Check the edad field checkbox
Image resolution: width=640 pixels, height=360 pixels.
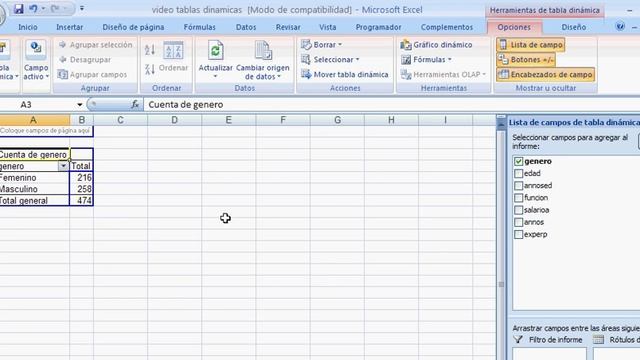pos(518,173)
